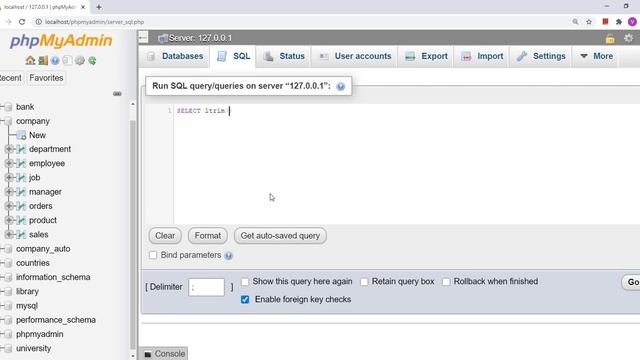Expand the product table node

click(9, 220)
